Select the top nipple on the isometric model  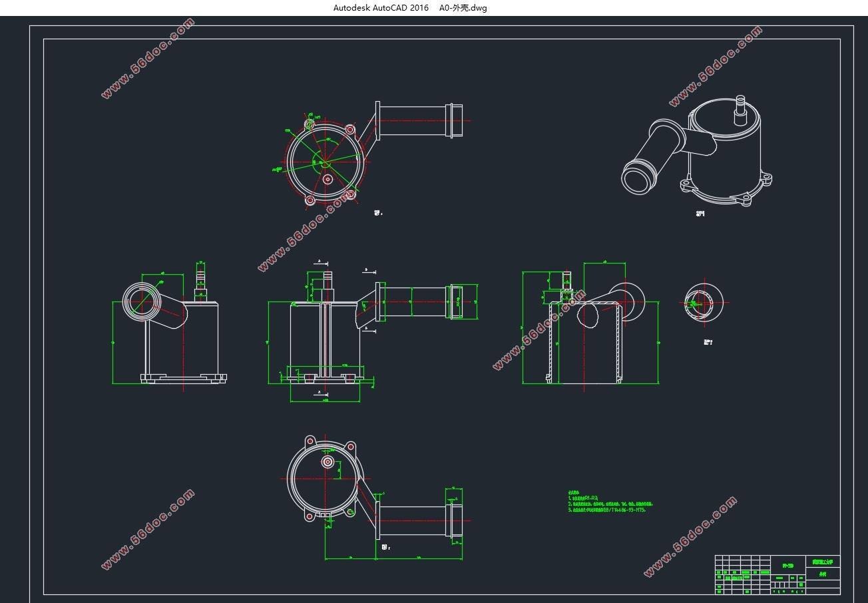pyautogui.click(x=740, y=110)
